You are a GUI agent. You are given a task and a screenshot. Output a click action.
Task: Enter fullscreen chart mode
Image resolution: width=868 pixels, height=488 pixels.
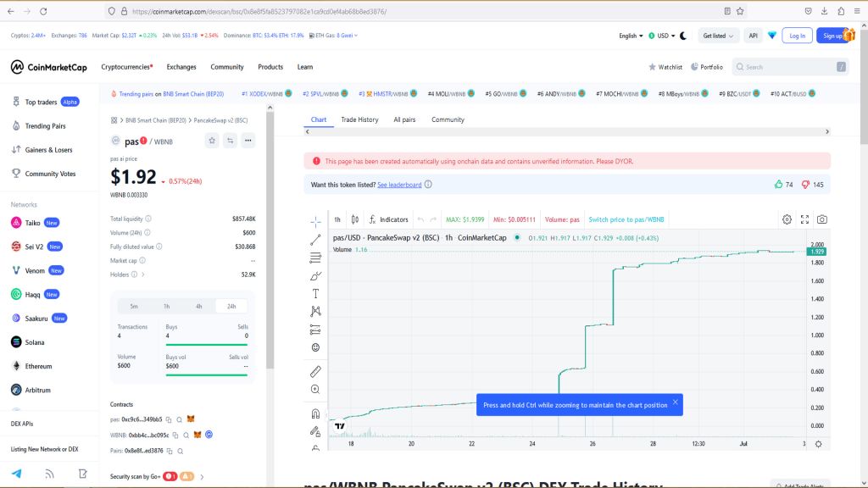pyautogui.click(x=804, y=219)
